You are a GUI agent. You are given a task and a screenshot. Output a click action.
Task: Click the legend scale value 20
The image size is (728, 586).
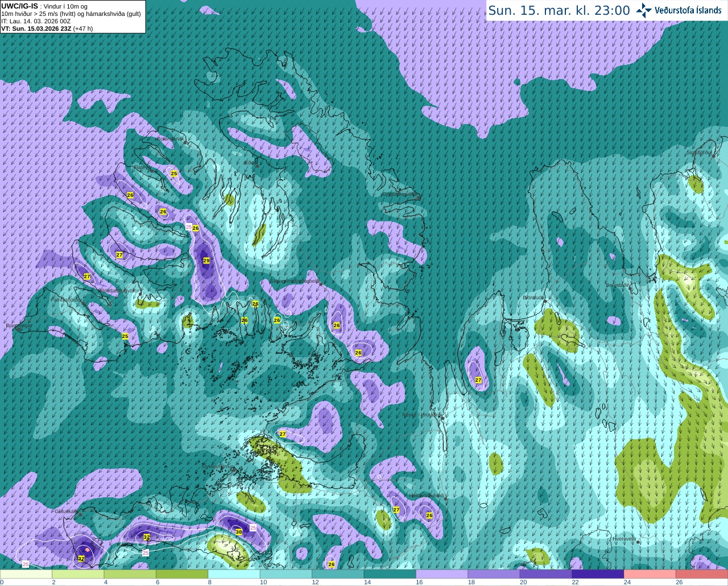point(523,582)
